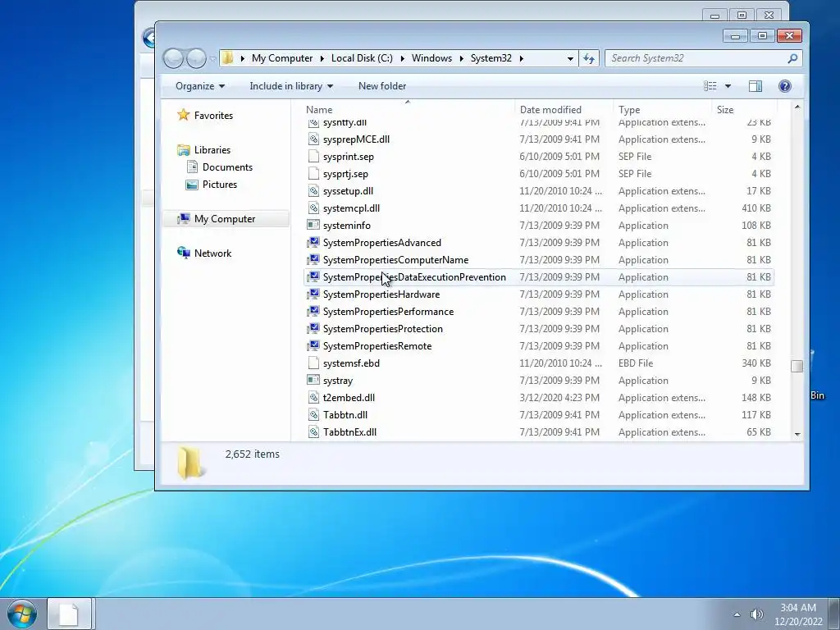Show the preview pane icon
840x630 pixels.
pyautogui.click(x=756, y=85)
